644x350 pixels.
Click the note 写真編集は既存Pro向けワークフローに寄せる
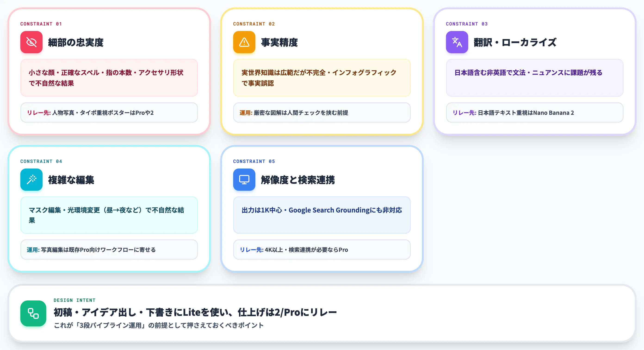(109, 250)
